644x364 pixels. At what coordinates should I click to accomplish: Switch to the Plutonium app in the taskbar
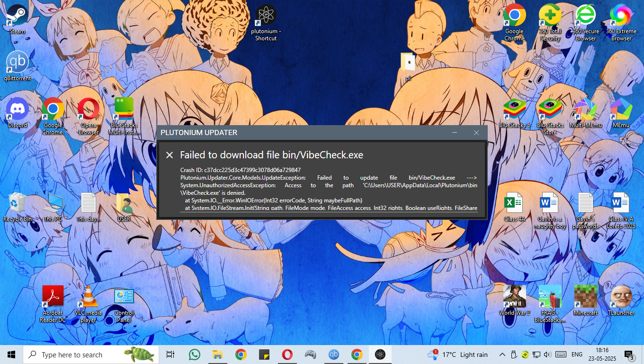[380, 355]
